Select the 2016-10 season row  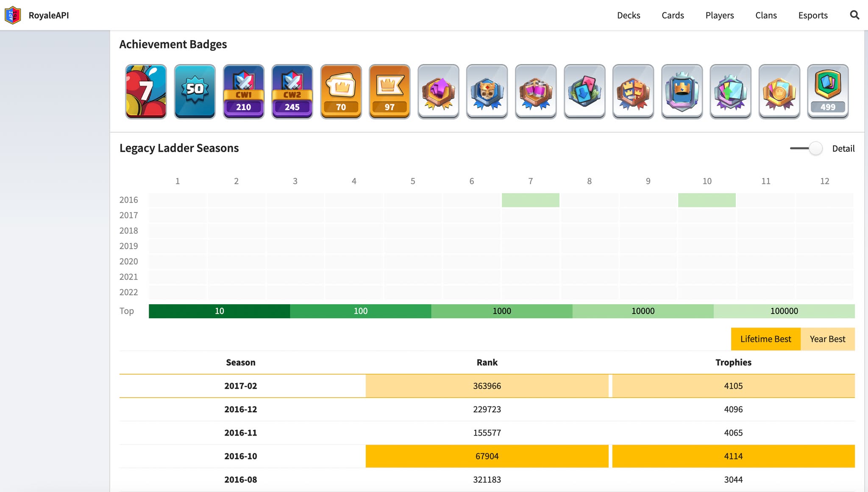pyautogui.click(x=487, y=456)
